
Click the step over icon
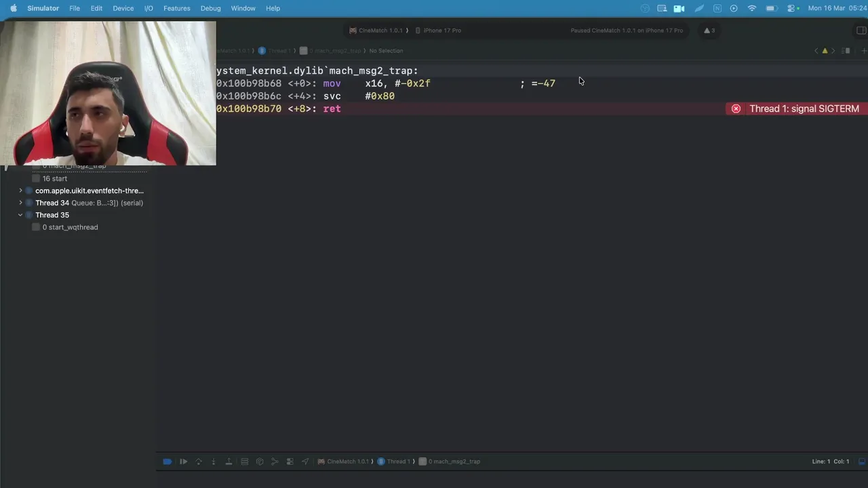coord(199,462)
